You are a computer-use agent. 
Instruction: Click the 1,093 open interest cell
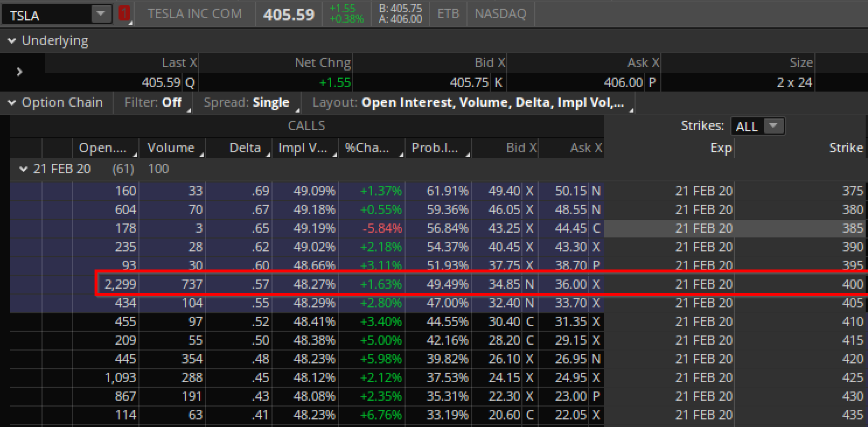(x=106, y=377)
